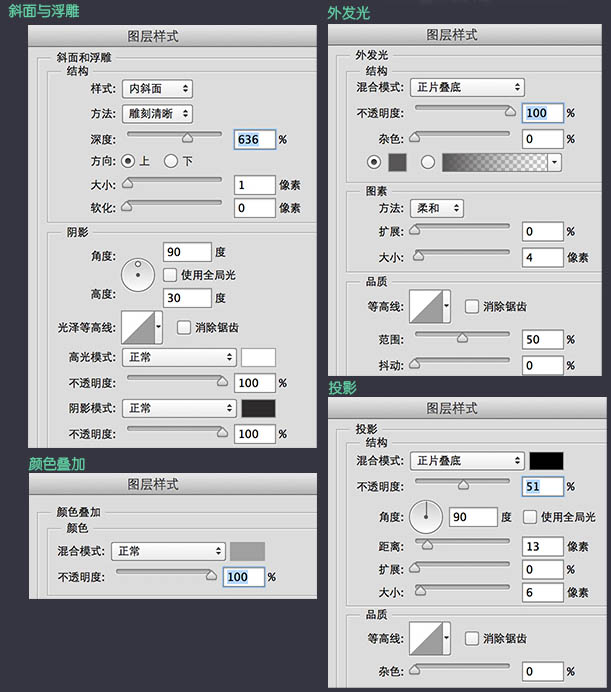Click the bevel 大小 field showing 1
Image resolution: width=611 pixels, height=692 pixels.
(255, 185)
